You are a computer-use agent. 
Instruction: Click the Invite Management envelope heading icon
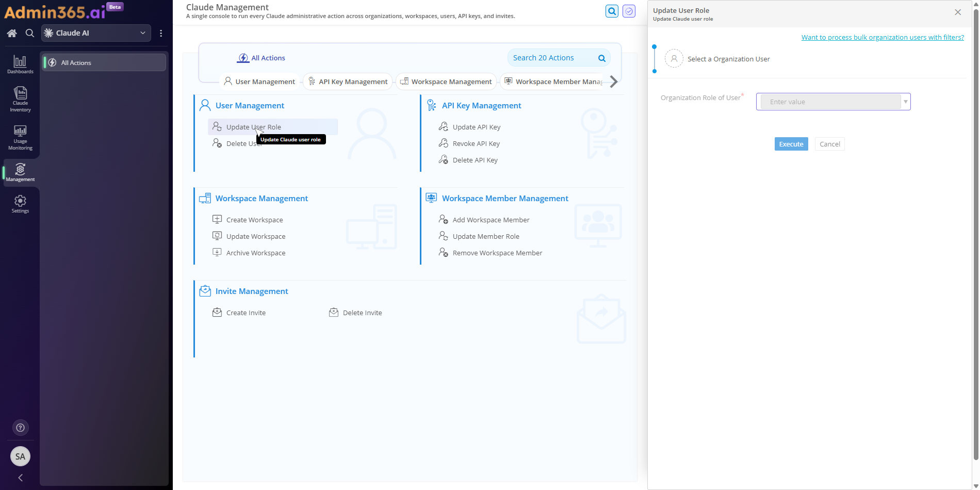pos(205,291)
